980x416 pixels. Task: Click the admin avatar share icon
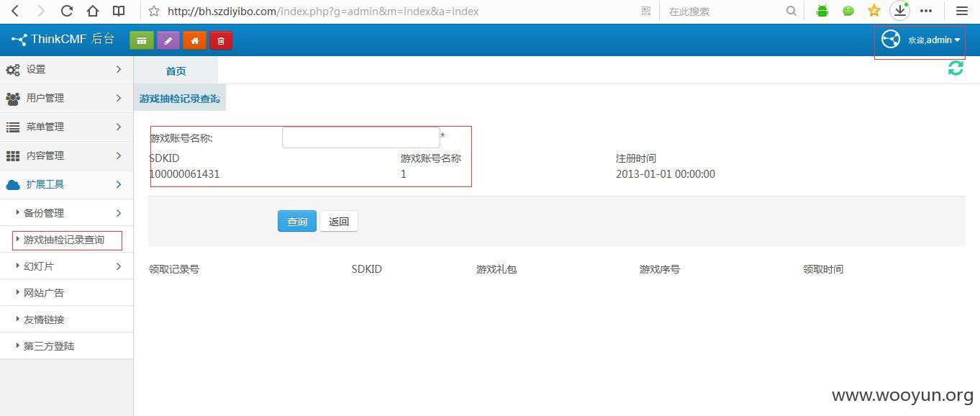[891, 40]
